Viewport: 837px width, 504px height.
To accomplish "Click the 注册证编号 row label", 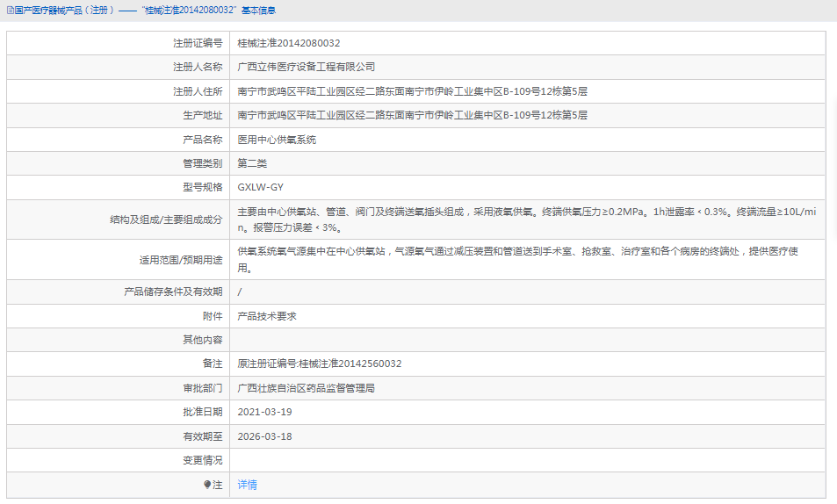I will tap(198, 43).
